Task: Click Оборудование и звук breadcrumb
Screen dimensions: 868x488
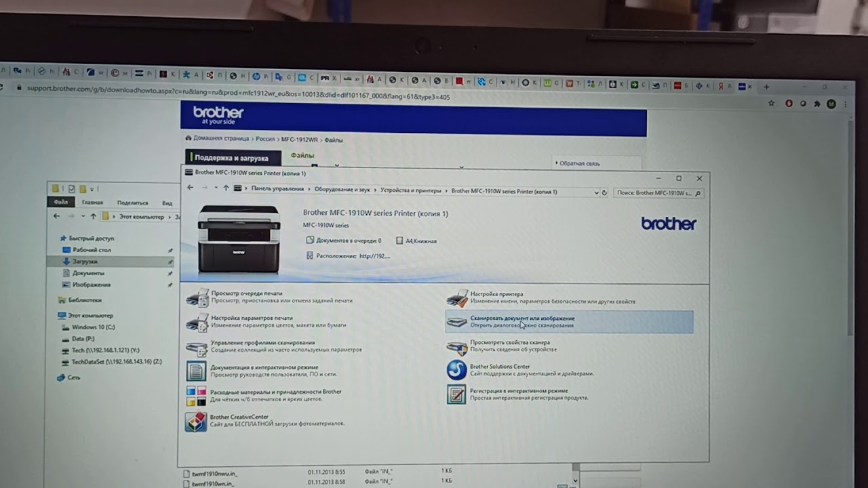Action: (342, 190)
